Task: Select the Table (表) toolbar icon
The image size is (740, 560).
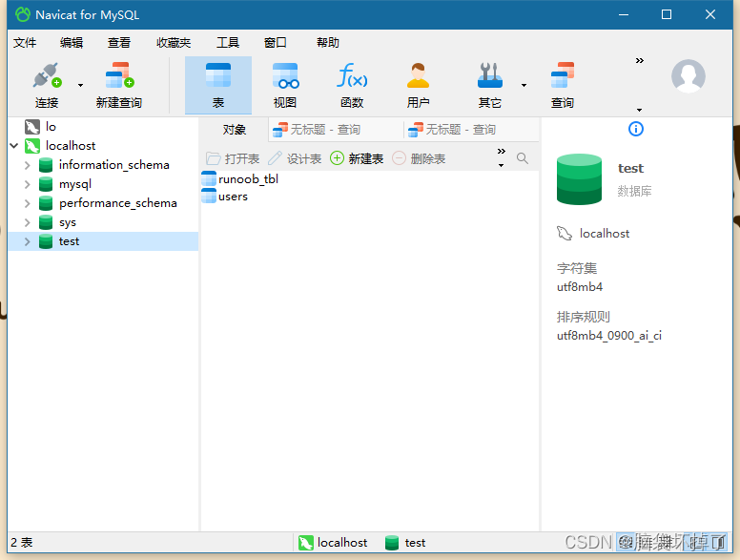Action: [x=218, y=86]
